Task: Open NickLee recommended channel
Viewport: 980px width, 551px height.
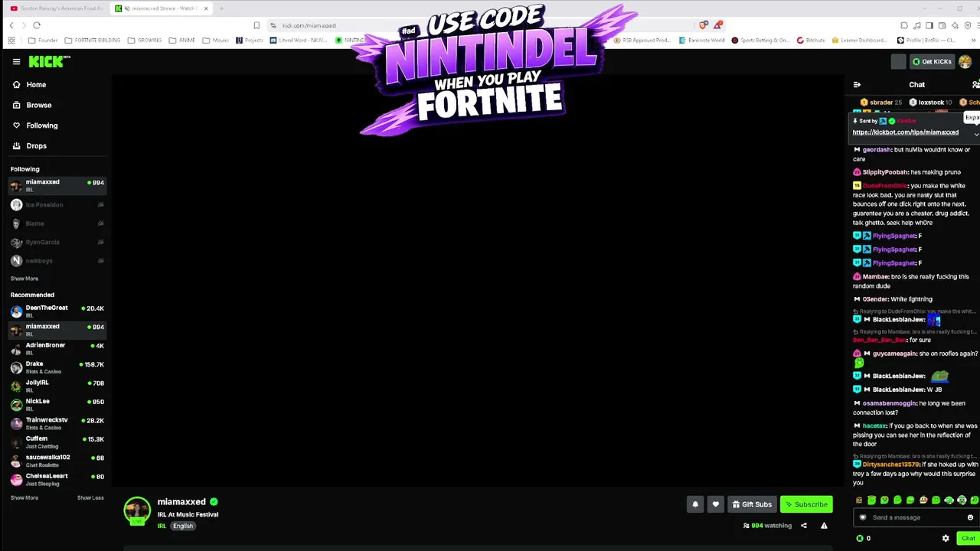Action: pyautogui.click(x=57, y=405)
